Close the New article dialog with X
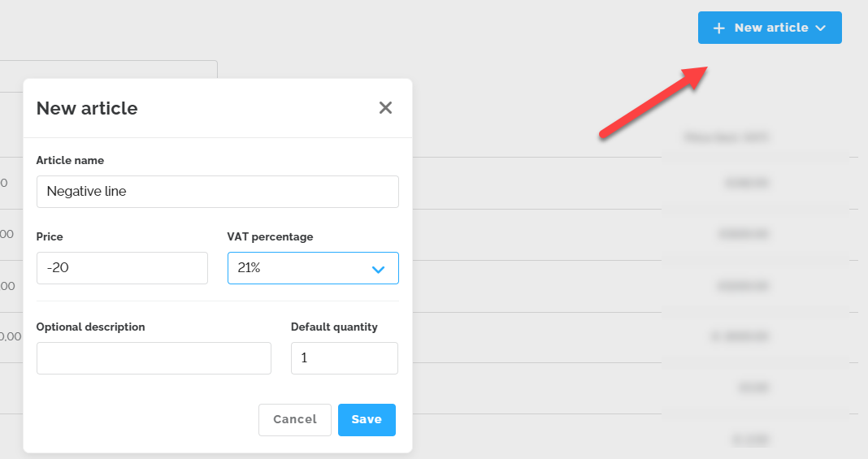Screen dimensions: 868x459 pos(385,108)
